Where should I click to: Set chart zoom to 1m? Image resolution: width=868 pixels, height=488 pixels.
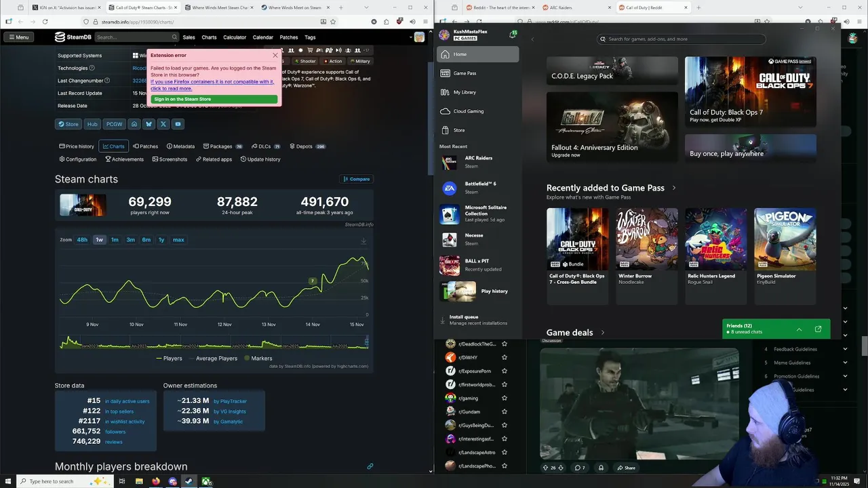(x=115, y=240)
